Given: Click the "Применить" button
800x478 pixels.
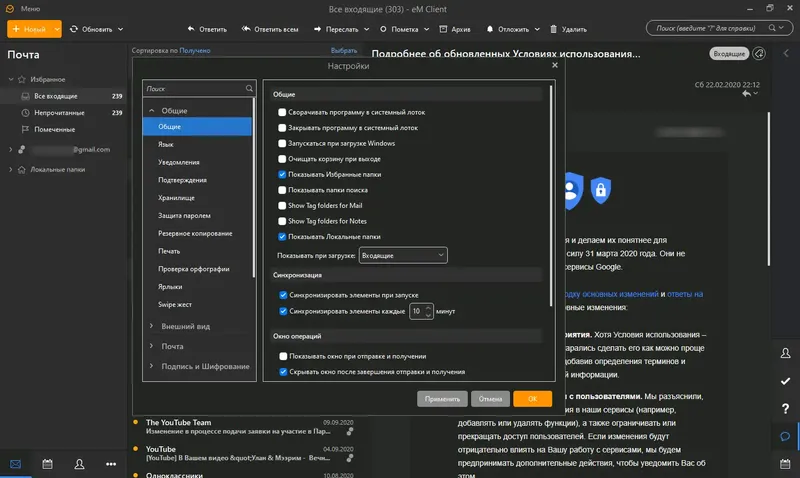Looking at the screenshot, I should tap(442, 398).
